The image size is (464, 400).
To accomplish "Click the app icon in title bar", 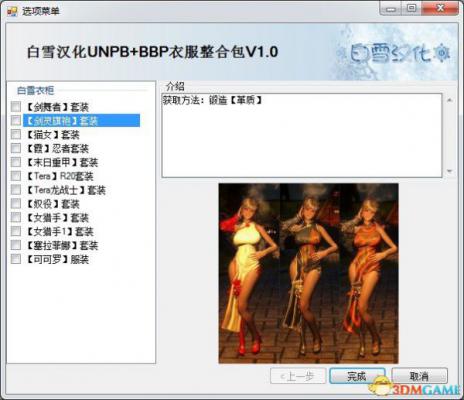I will click(x=12, y=11).
